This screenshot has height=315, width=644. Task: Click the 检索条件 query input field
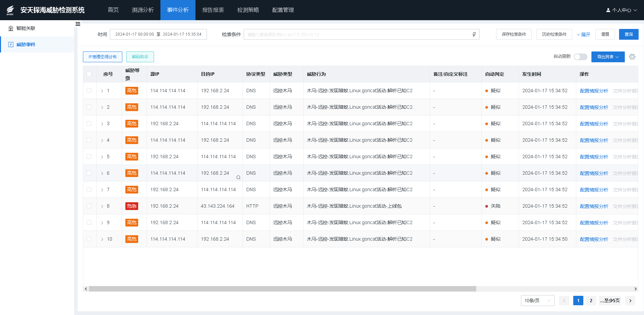tap(361, 34)
